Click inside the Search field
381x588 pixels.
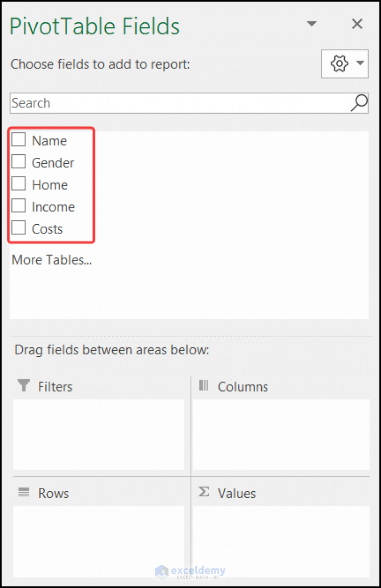149,103
